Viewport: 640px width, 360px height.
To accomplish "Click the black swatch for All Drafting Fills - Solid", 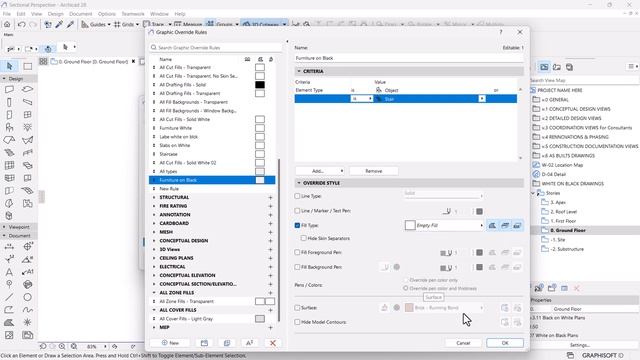I will coord(260,84).
